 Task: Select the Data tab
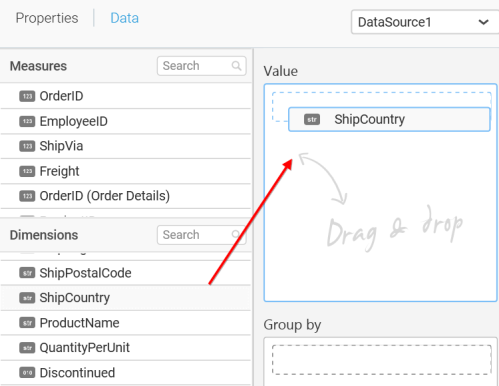(x=124, y=18)
